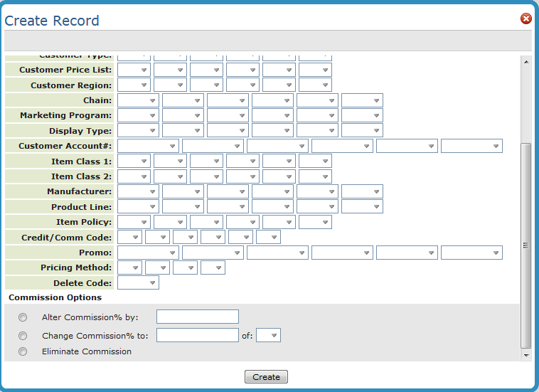
Task: Click the scrollbar up arrow
Action: pyautogui.click(x=526, y=62)
